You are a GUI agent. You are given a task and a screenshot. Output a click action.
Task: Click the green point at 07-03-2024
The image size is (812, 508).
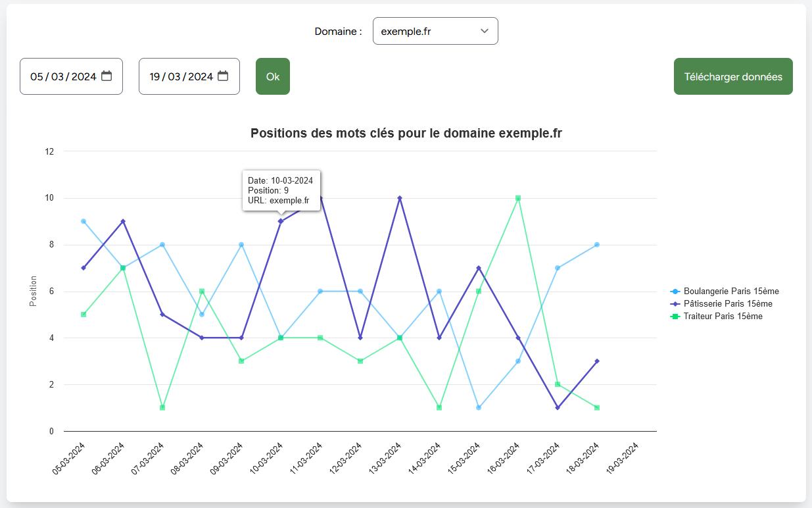pos(162,407)
